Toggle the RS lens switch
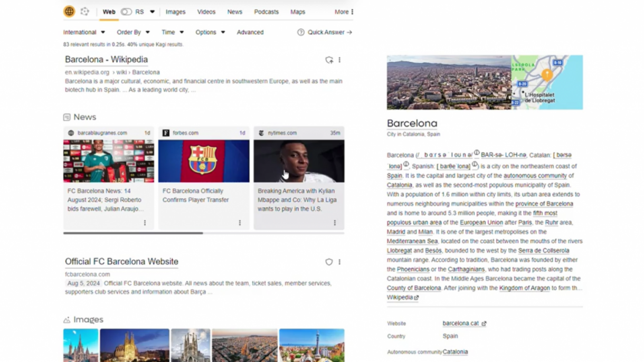644x362 pixels. click(126, 12)
